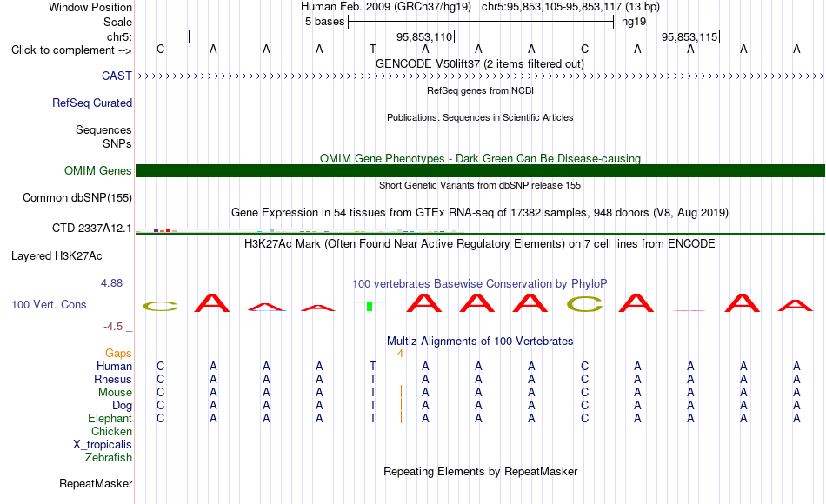Click the CAST transcript arrow line
Image resolution: width=826 pixels, height=504 pixels.
tap(480, 76)
